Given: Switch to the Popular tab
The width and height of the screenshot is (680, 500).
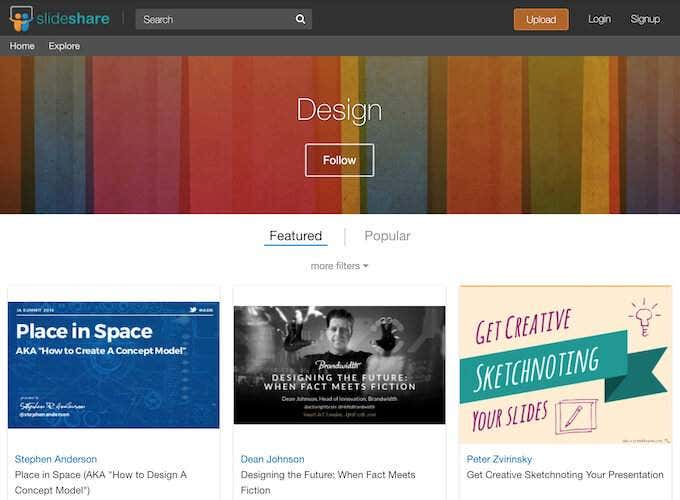Looking at the screenshot, I should (387, 236).
